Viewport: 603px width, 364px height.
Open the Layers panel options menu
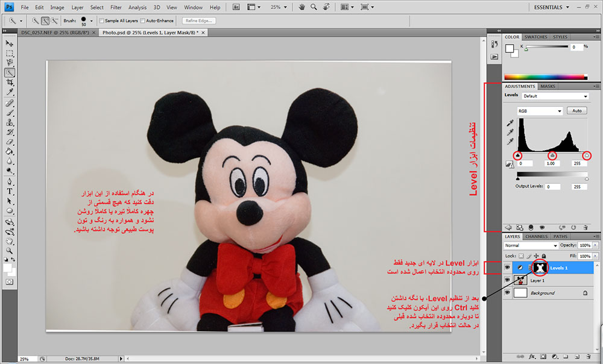(595, 237)
